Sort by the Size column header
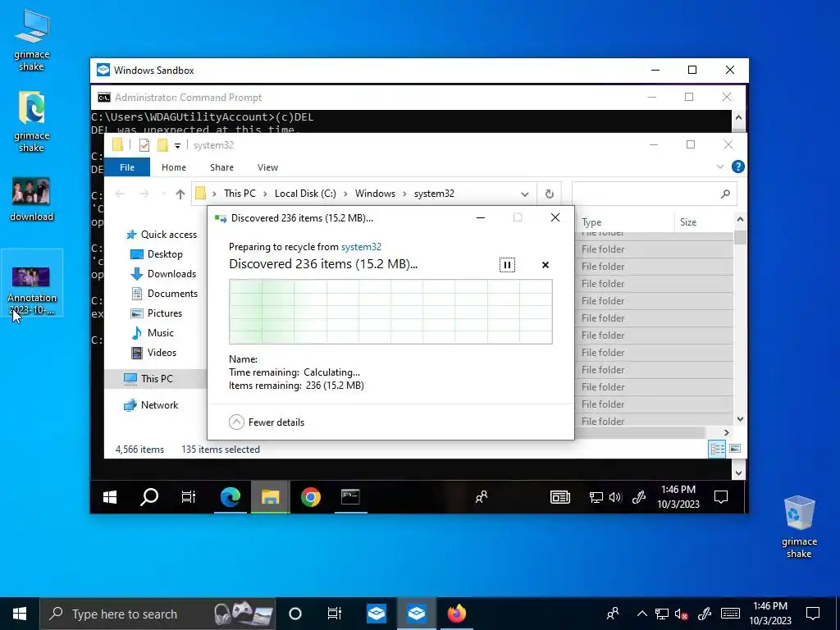 tap(703, 221)
